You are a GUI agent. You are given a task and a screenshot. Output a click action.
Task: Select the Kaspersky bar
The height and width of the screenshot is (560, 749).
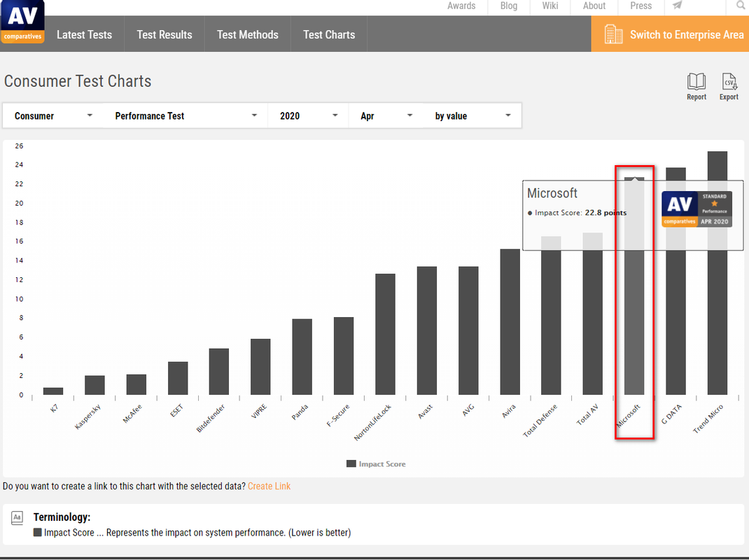tap(94, 385)
